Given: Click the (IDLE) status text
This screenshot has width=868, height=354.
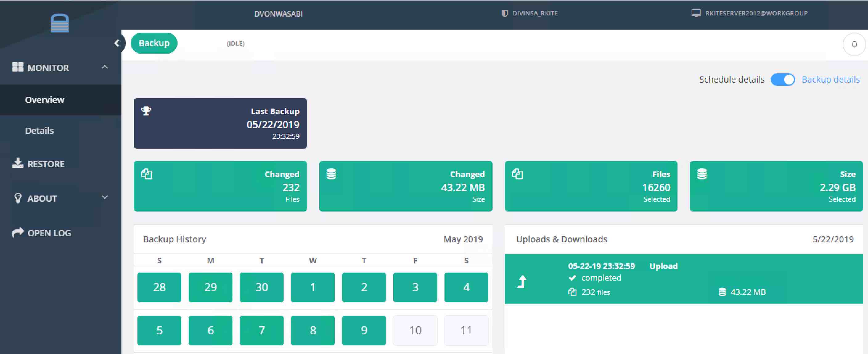Looking at the screenshot, I should click(x=235, y=43).
